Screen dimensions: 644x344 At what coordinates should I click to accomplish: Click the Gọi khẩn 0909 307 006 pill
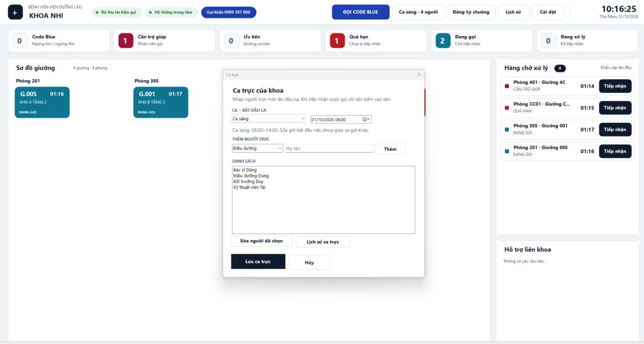coord(229,12)
